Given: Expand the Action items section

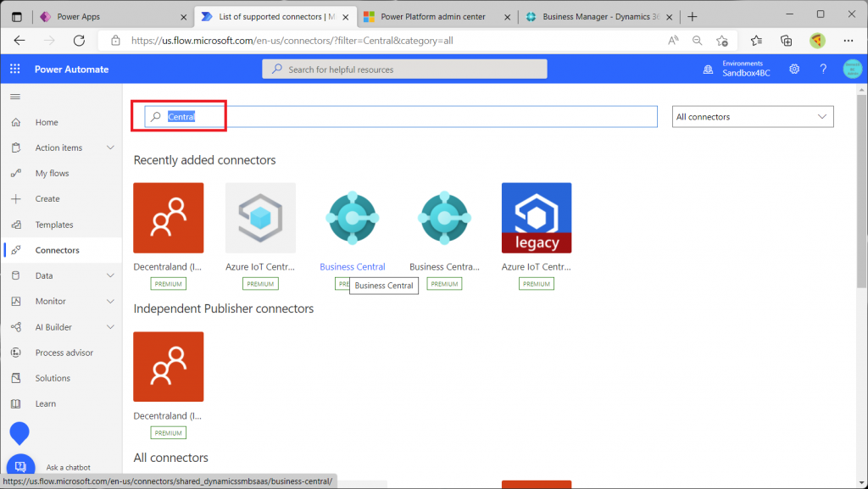Looking at the screenshot, I should (110, 147).
